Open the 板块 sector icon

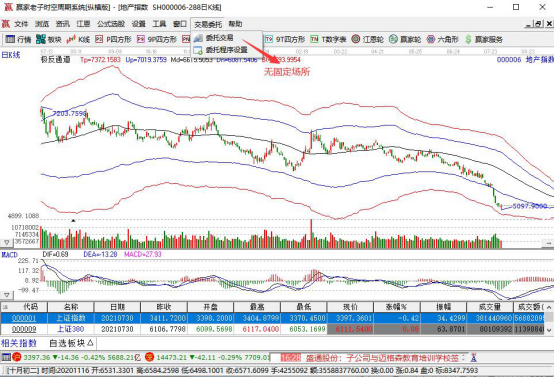click(49, 39)
